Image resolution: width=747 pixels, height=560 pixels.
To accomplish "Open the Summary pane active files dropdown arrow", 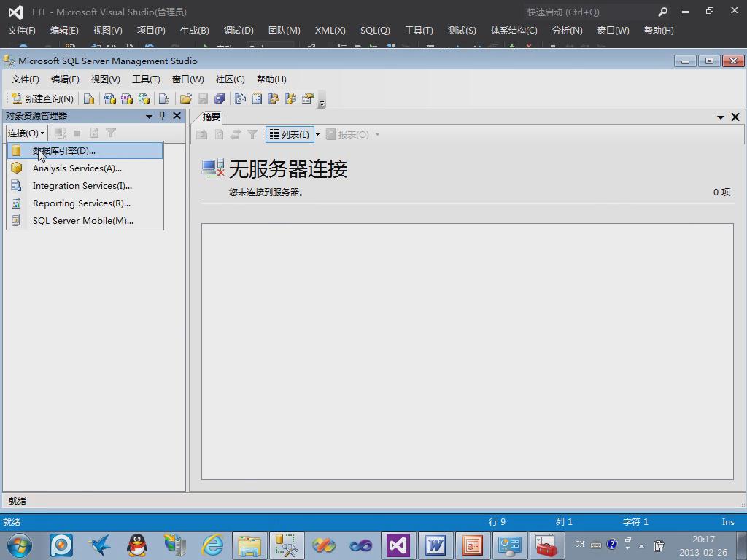I will (x=721, y=117).
